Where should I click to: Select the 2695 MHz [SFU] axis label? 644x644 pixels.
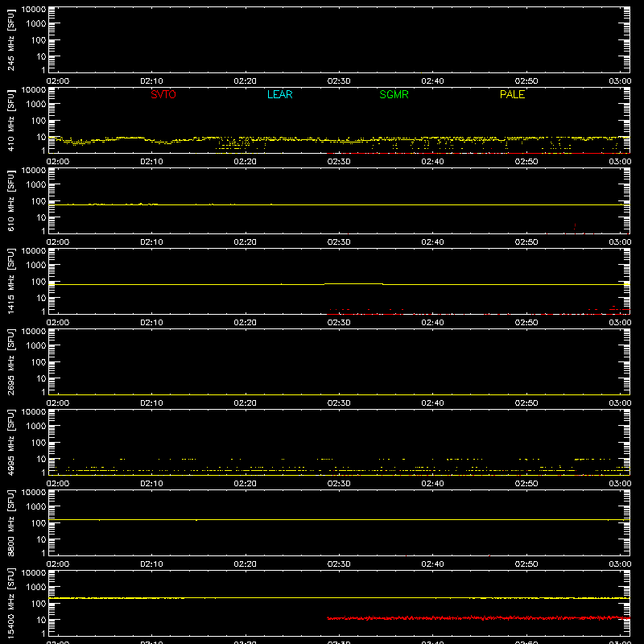(10, 361)
